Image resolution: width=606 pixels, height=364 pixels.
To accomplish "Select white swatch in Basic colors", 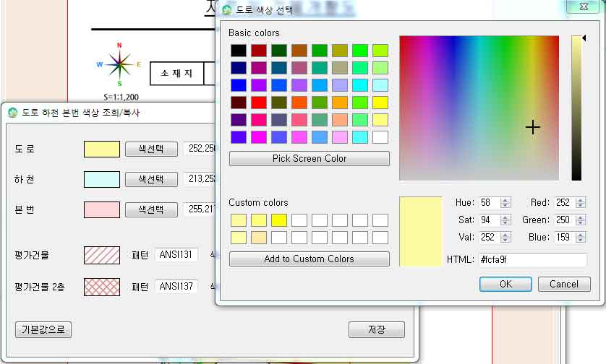I will tap(380, 136).
